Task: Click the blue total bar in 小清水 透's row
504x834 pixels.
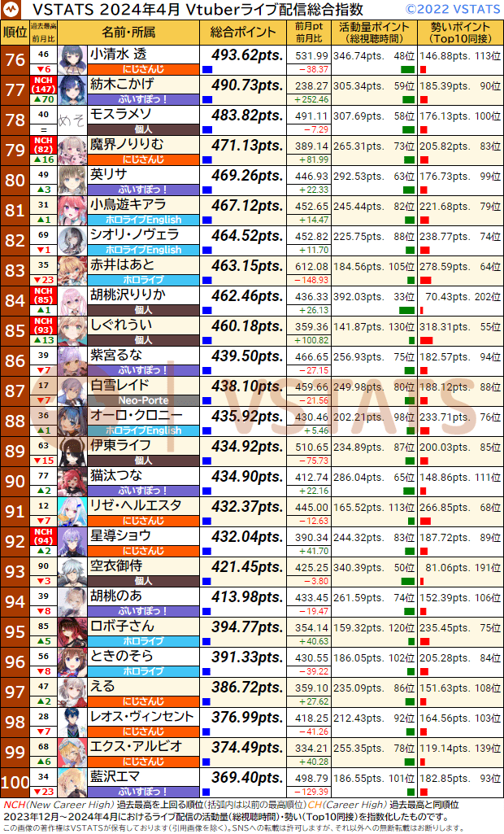Action: point(207,70)
